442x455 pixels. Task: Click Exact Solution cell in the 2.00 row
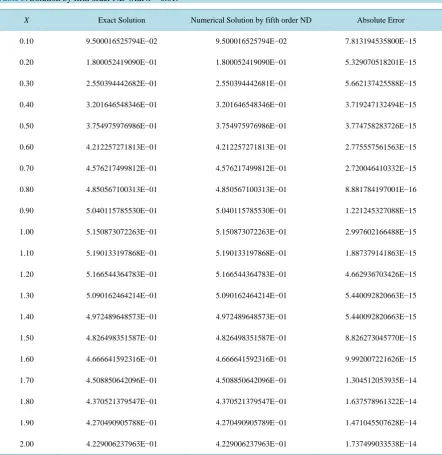pos(122,444)
